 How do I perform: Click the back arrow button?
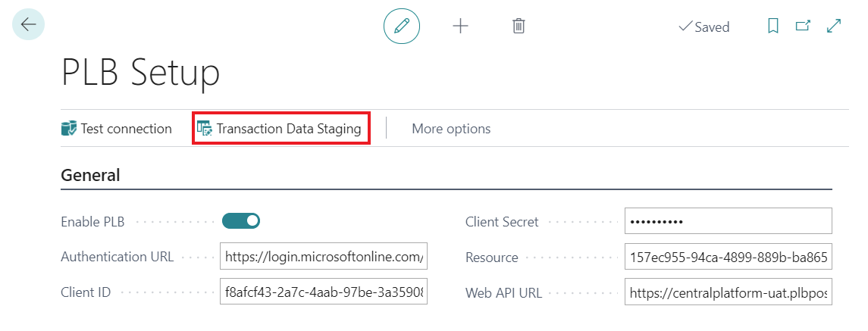pos(29,25)
